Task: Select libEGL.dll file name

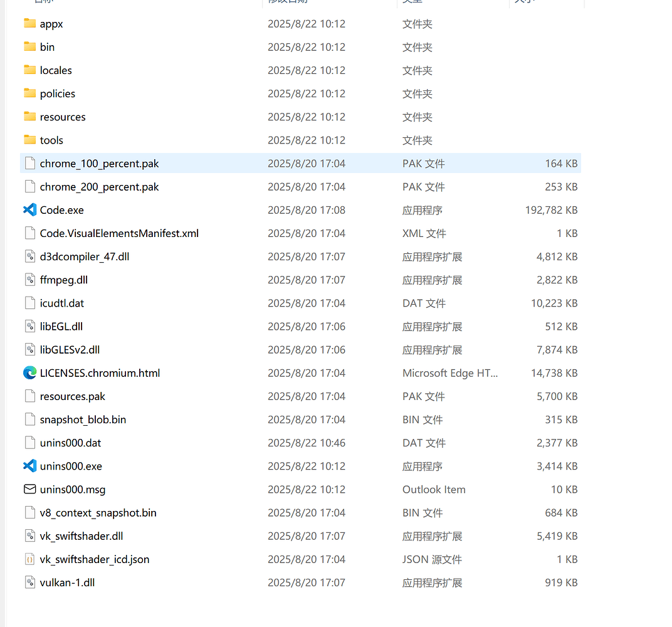Action: [x=61, y=326]
